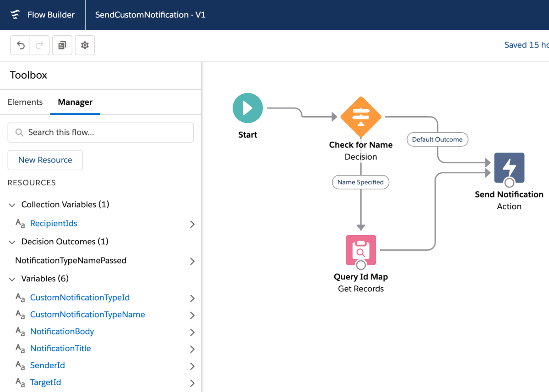
Task: Open the copy elements toolbar icon
Action: 62,45
